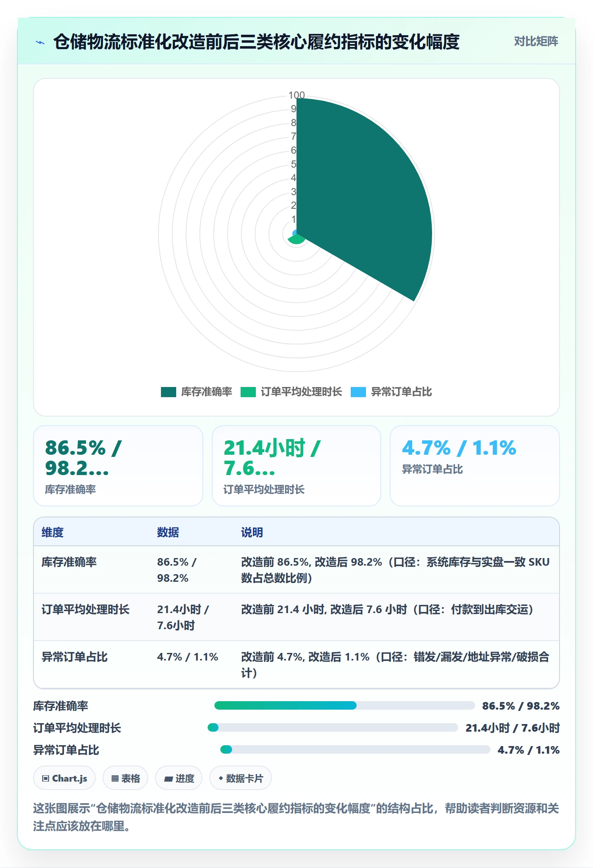Click the description starting 改造前 86.5%

[x=395, y=570]
